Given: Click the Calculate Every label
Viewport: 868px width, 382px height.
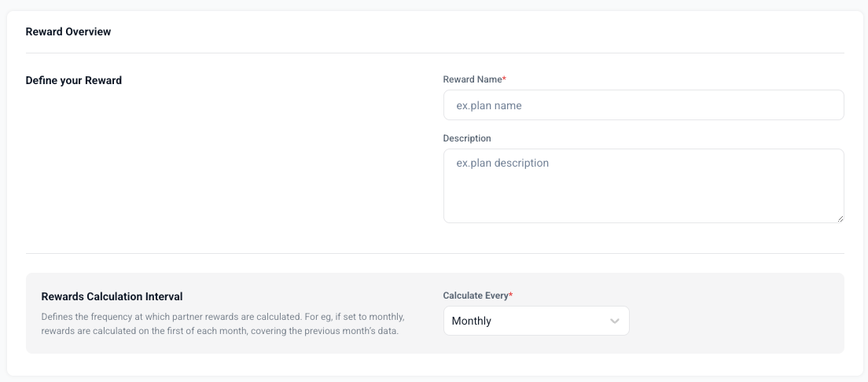Looking at the screenshot, I should pyautogui.click(x=476, y=296).
